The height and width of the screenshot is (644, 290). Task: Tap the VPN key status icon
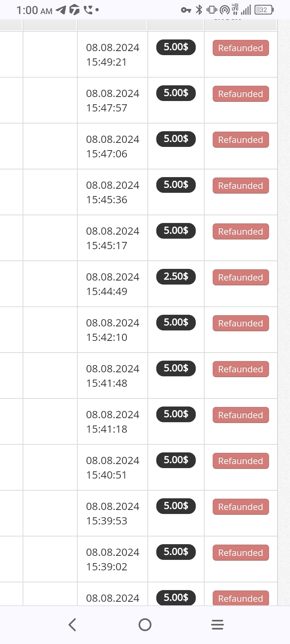pos(186,10)
